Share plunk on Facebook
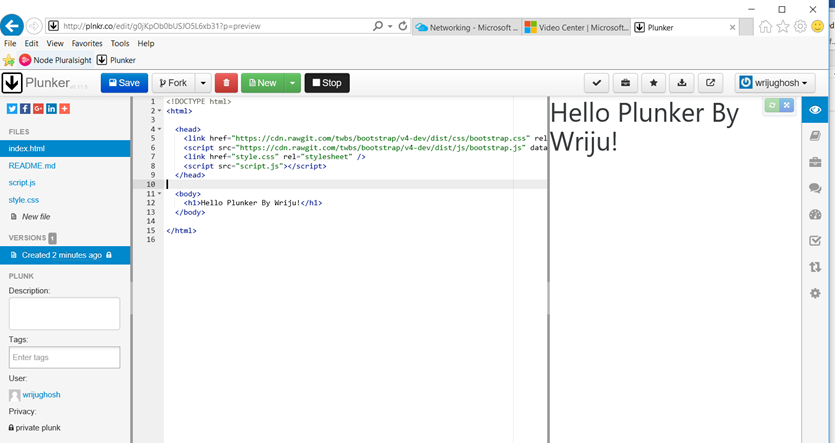 [25, 109]
